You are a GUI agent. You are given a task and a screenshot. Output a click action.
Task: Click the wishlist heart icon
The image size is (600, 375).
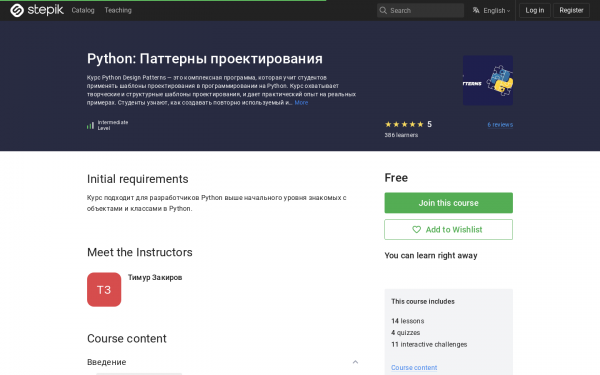point(416,230)
